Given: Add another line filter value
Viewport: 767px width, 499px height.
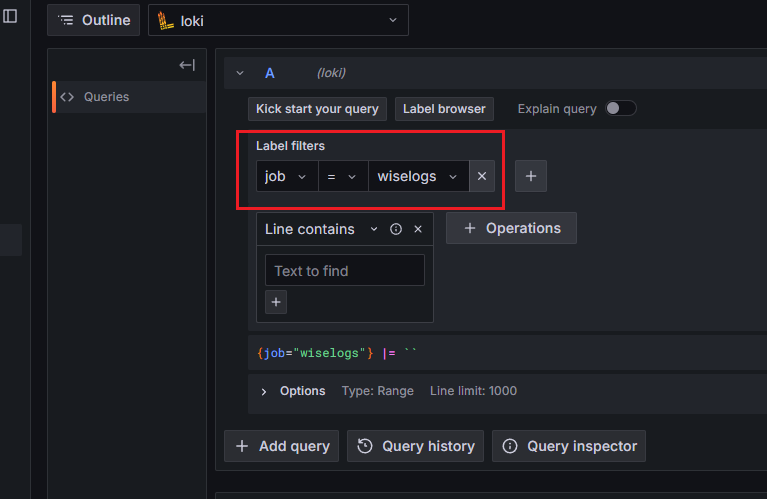Looking at the screenshot, I should tap(276, 302).
